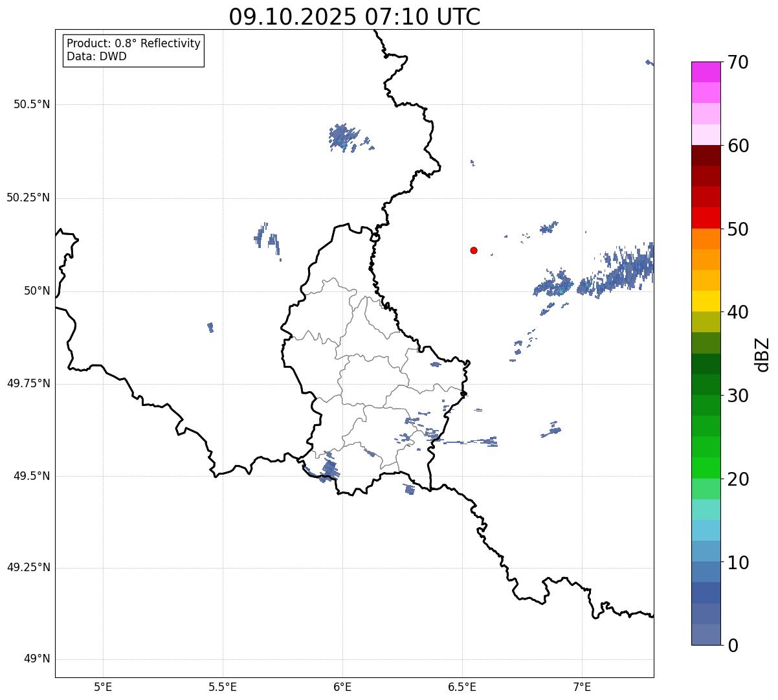Click the 6°E longitude label
778x700 pixels.
342,686
